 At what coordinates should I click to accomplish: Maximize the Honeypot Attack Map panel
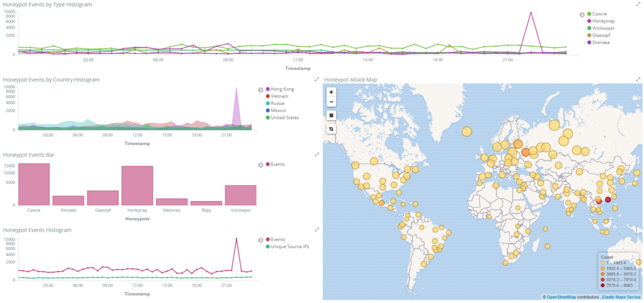tap(638, 79)
